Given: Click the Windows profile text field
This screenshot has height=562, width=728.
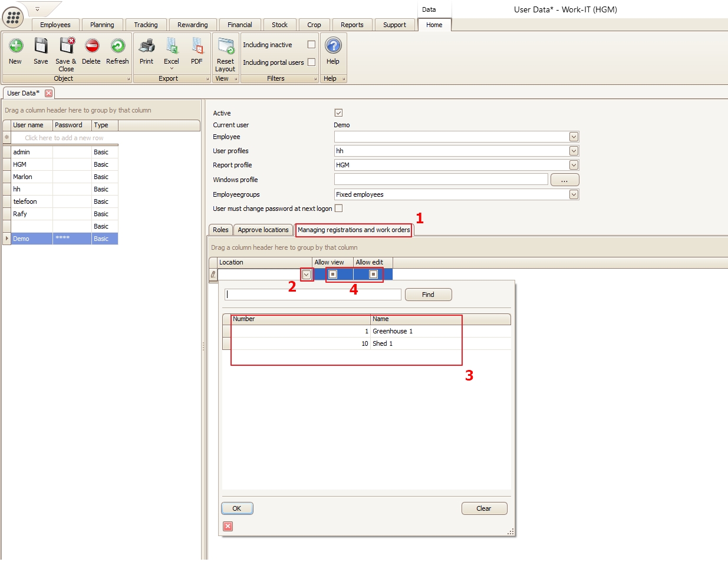Looking at the screenshot, I should (x=441, y=180).
